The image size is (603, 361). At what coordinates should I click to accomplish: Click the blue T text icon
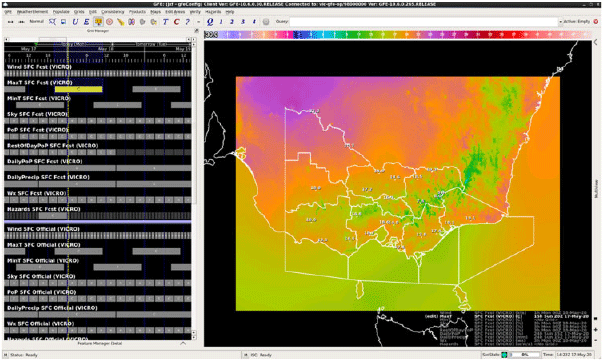pyautogui.click(x=165, y=22)
